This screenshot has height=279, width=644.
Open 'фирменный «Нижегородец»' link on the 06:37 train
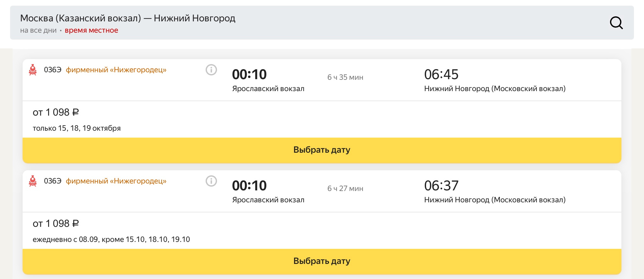(x=116, y=181)
